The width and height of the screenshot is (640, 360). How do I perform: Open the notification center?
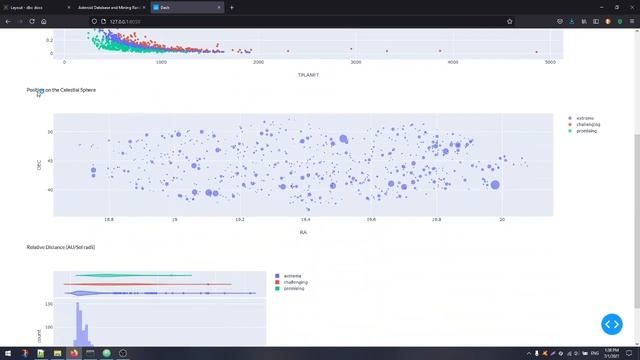[x=629, y=353]
